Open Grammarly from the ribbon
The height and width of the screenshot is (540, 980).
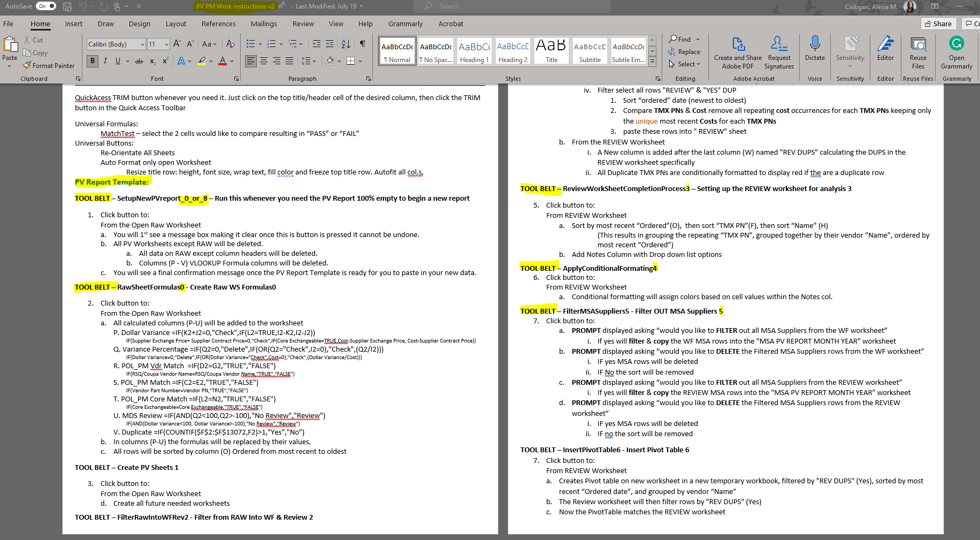(956, 52)
